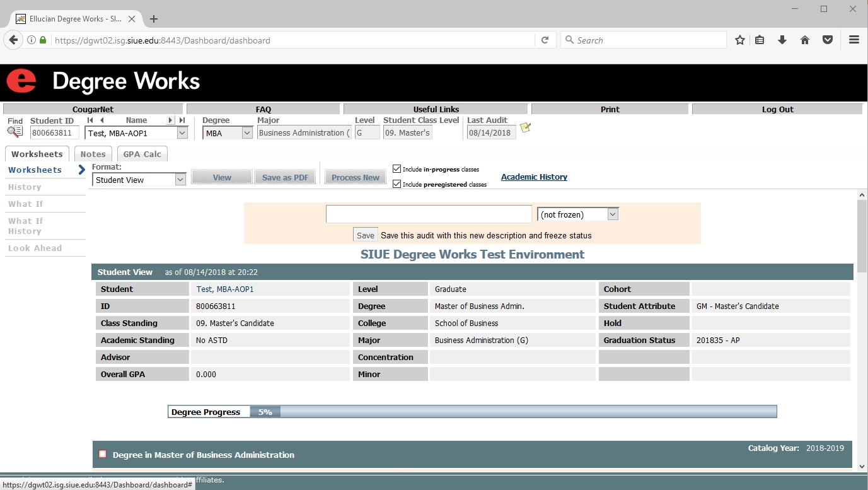
Task: Expand the Degree MBA dropdown
Action: pyautogui.click(x=246, y=133)
